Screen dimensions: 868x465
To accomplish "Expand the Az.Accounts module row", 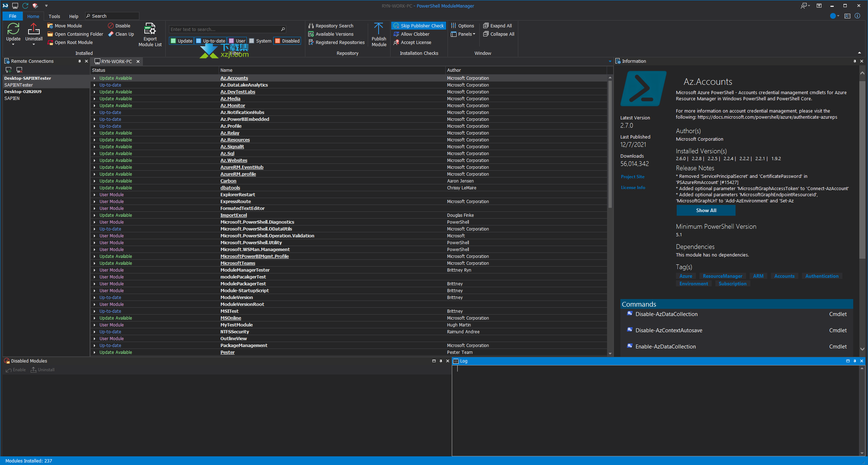I will pyautogui.click(x=95, y=78).
